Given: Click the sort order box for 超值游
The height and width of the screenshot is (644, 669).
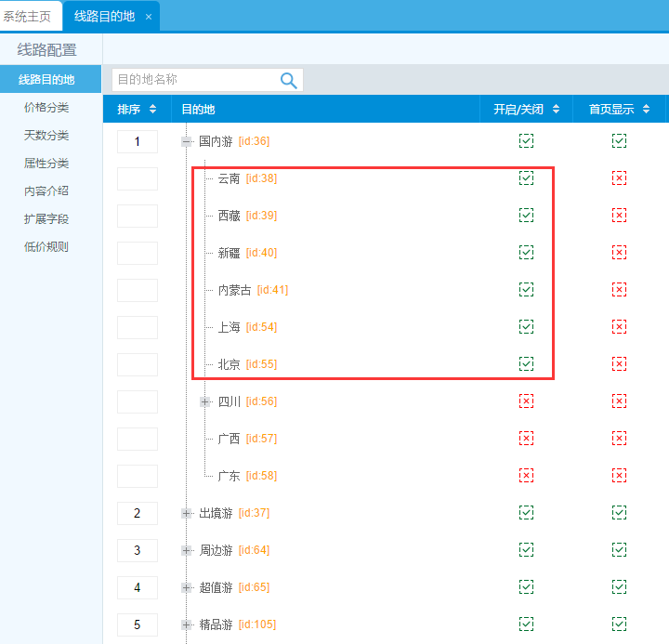Looking at the screenshot, I should 138,587.
